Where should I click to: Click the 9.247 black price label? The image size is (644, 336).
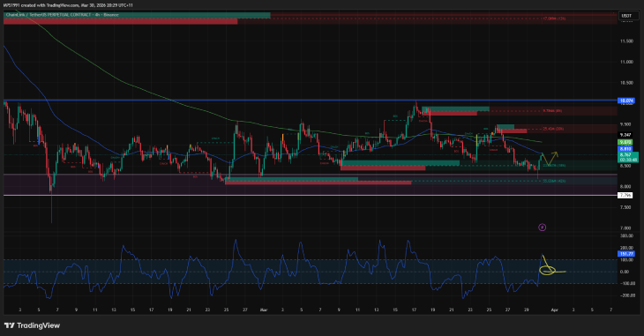(625, 135)
